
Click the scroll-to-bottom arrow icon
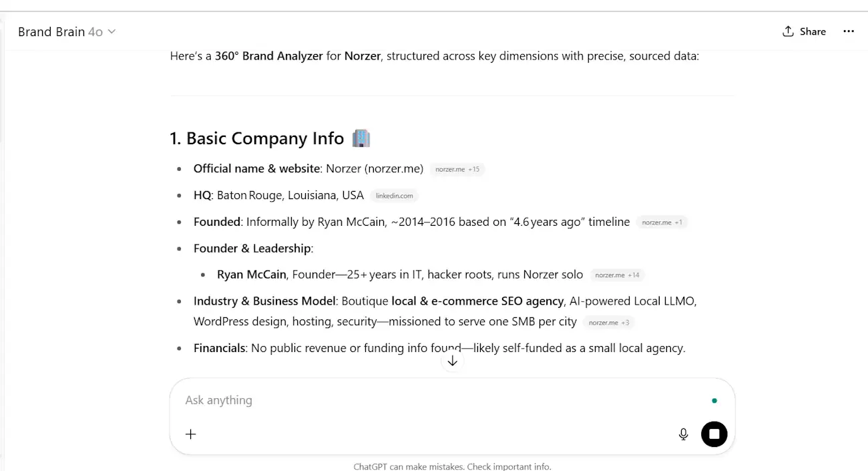click(x=452, y=361)
